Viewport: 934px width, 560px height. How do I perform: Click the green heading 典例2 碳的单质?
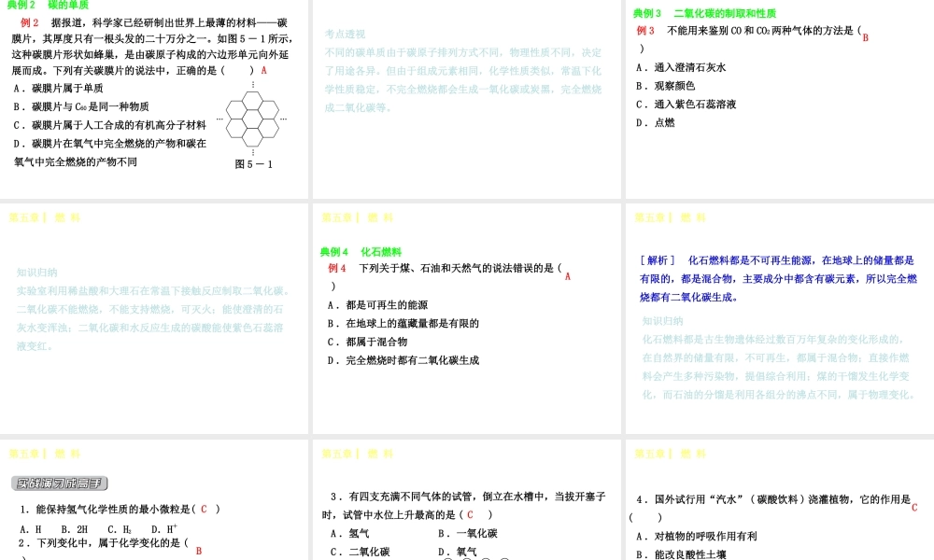pyautogui.click(x=48, y=5)
